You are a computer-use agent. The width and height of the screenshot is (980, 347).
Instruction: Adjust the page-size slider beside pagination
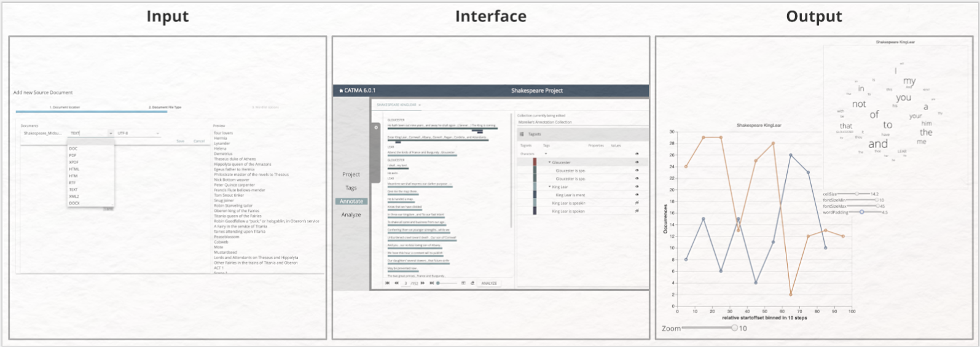[x=447, y=283]
